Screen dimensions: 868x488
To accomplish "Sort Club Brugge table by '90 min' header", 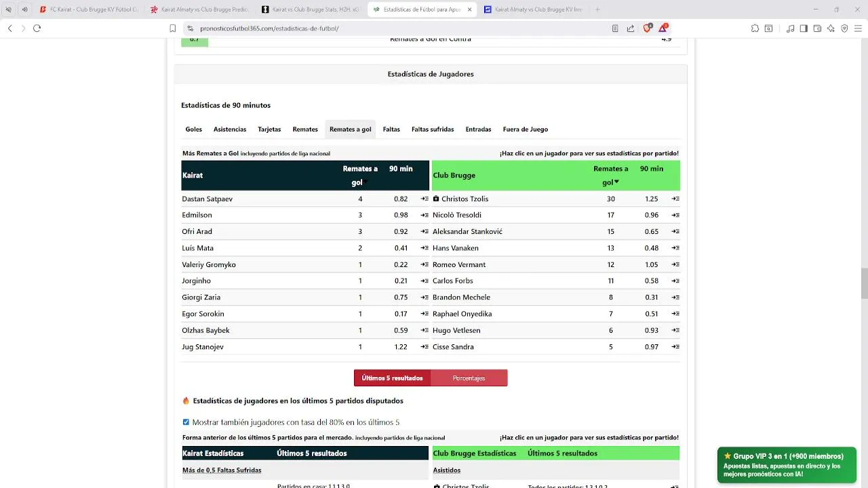I will 652,169.
